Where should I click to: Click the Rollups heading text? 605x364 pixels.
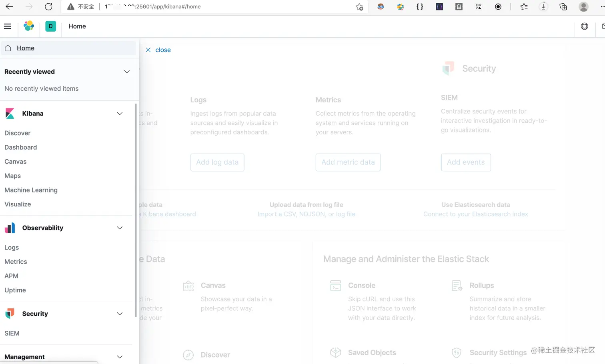tap(482, 286)
